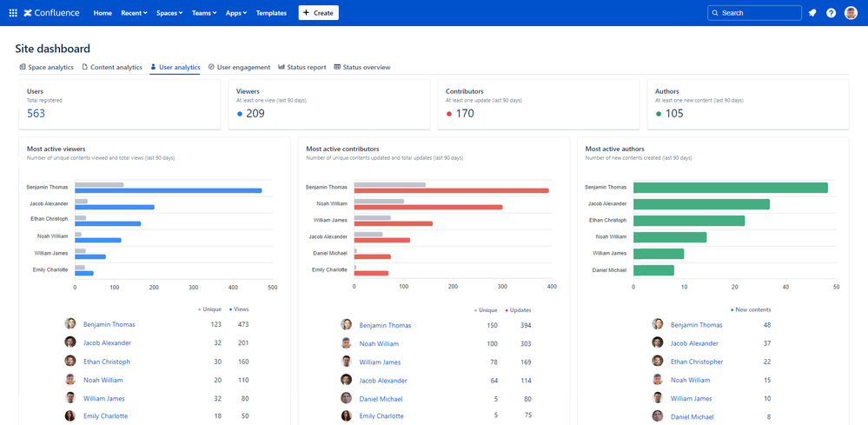Open the help question mark icon
This screenshot has width=868, height=425.
click(x=832, y=13)
